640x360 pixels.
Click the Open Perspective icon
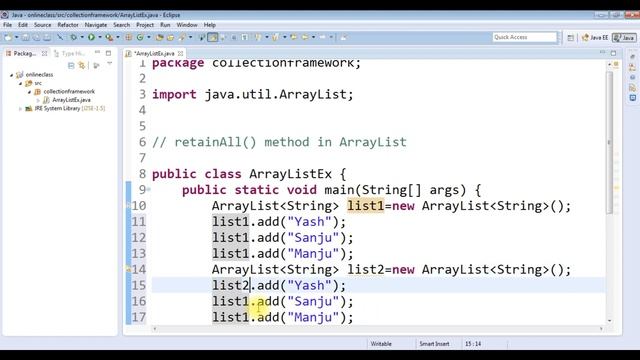pos(571,38)
